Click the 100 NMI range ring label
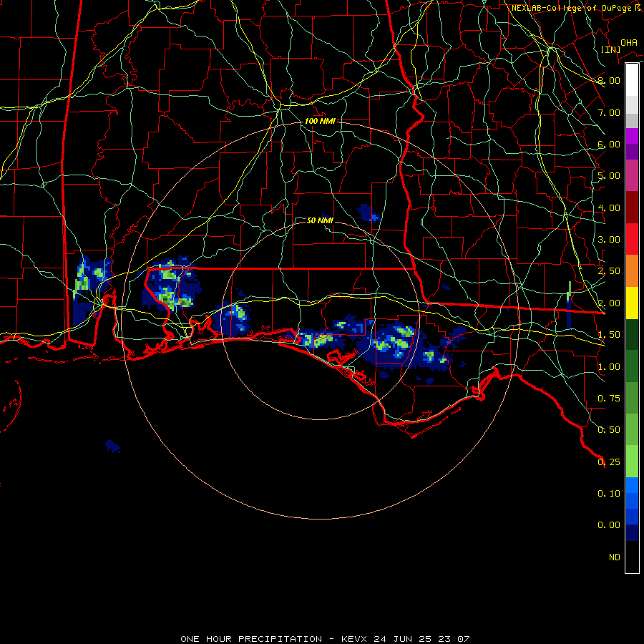The image size is (644, 644). point(320,121)
